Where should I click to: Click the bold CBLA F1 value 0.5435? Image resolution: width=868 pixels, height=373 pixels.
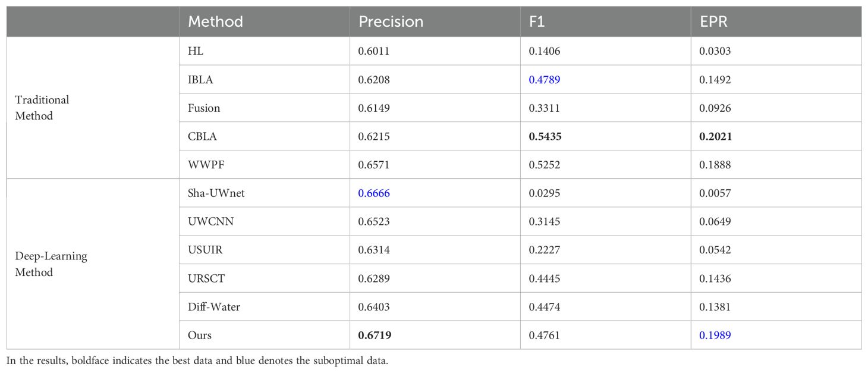544,136
